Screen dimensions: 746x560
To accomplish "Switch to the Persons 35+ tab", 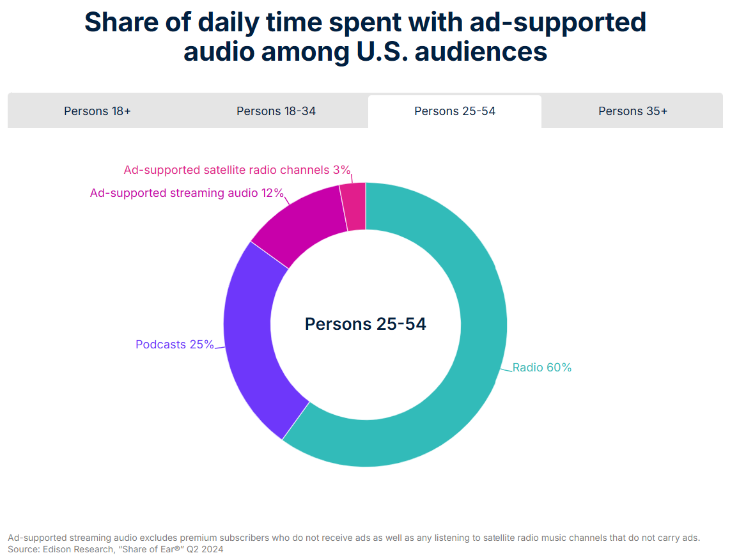I will coord(632,111).
